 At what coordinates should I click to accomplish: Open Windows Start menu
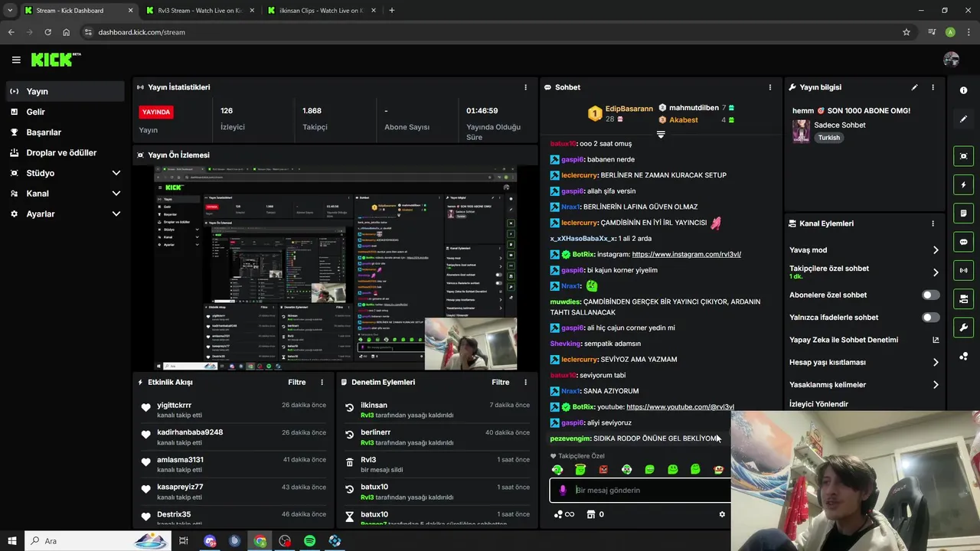11,541
